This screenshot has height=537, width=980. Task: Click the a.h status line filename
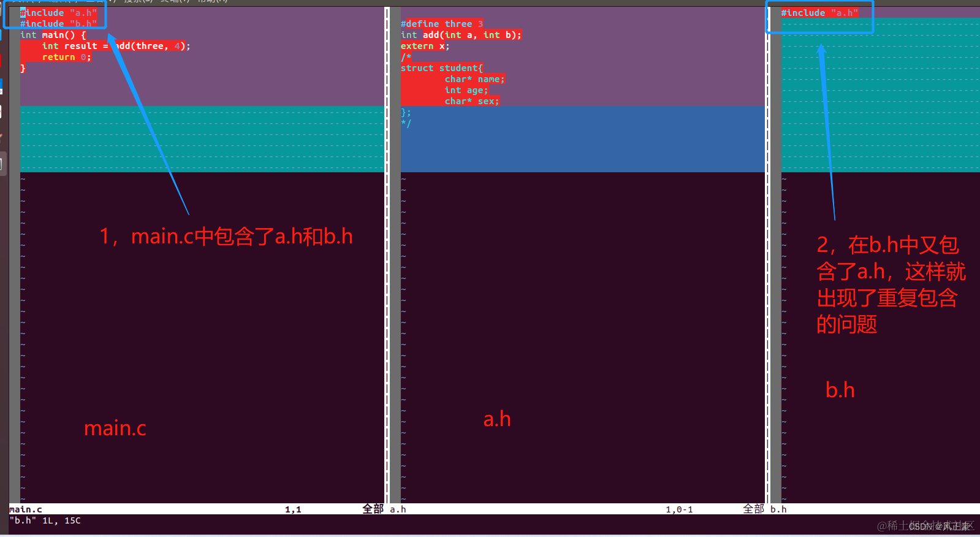coord(398,509)
